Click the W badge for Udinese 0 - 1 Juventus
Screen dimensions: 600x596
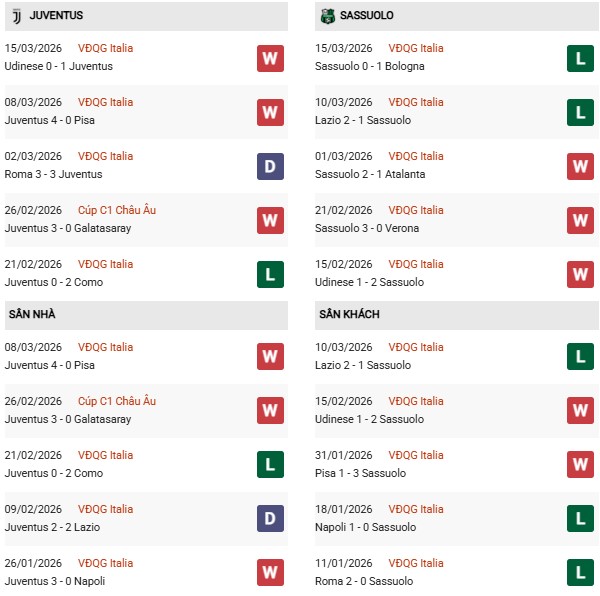[x=270, y=58]
